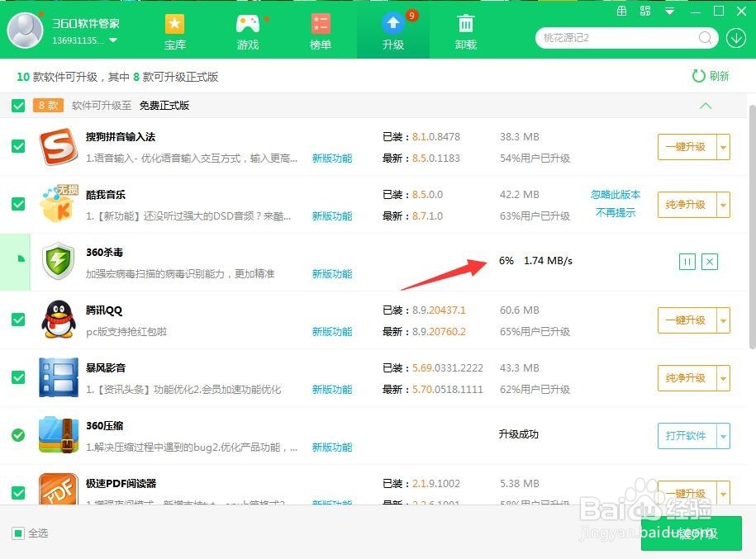The width and height of the screenshot is (756, 559).
Task: Expand upgrade options arrow for 暴风影音
Action: 723,378
